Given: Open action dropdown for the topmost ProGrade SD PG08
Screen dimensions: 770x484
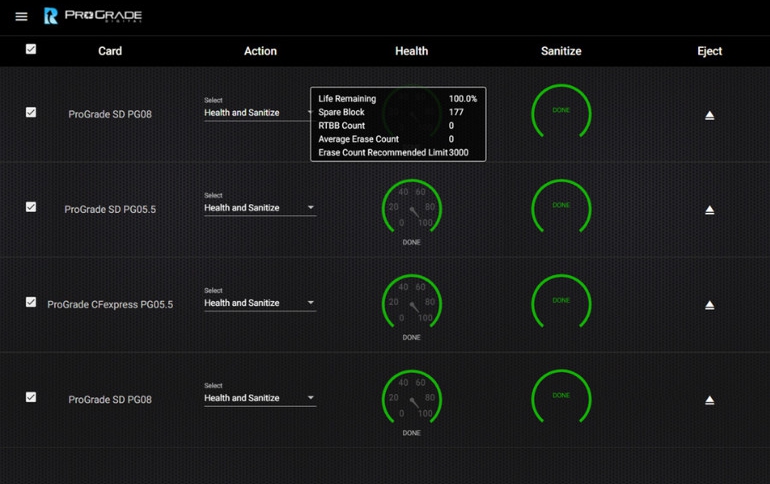Looking at the screenshot, I should click(257, 113).
